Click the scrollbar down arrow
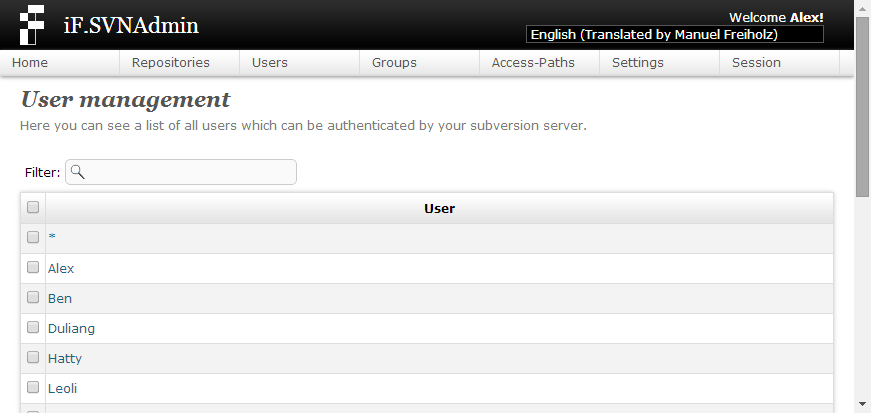 [862, 404]
